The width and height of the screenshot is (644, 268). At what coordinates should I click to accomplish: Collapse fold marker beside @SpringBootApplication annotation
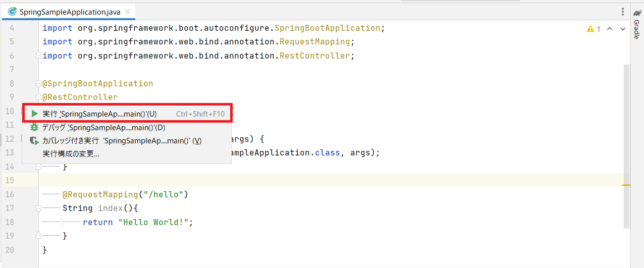point(38,84)
